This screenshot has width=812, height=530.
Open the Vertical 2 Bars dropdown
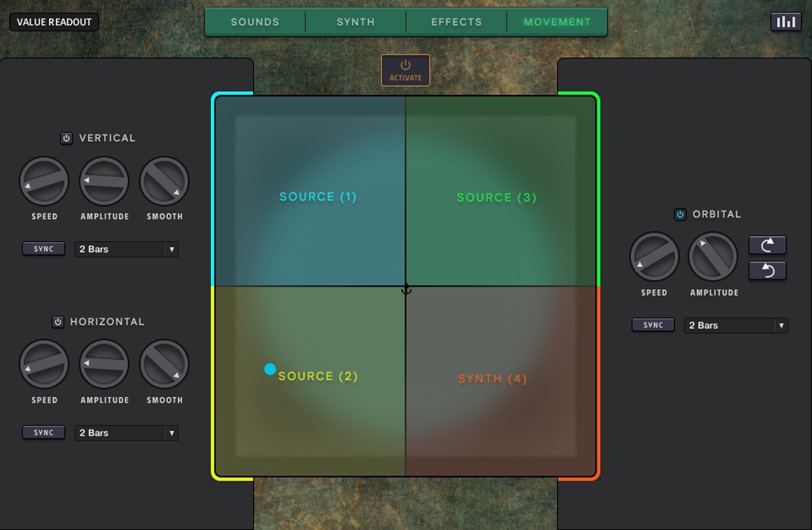click(x=126, y=249)
